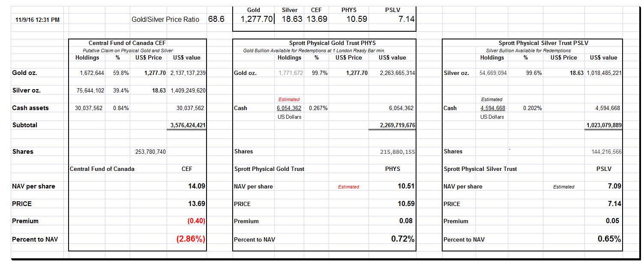Select Sprott Physical Gold Trust PHYS title

[x=332, y=43]
